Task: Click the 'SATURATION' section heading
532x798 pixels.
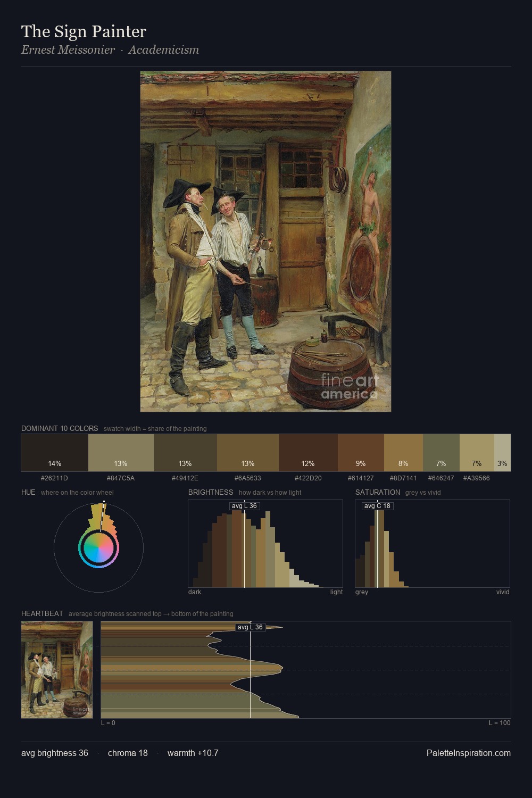Action: point(378,492)
